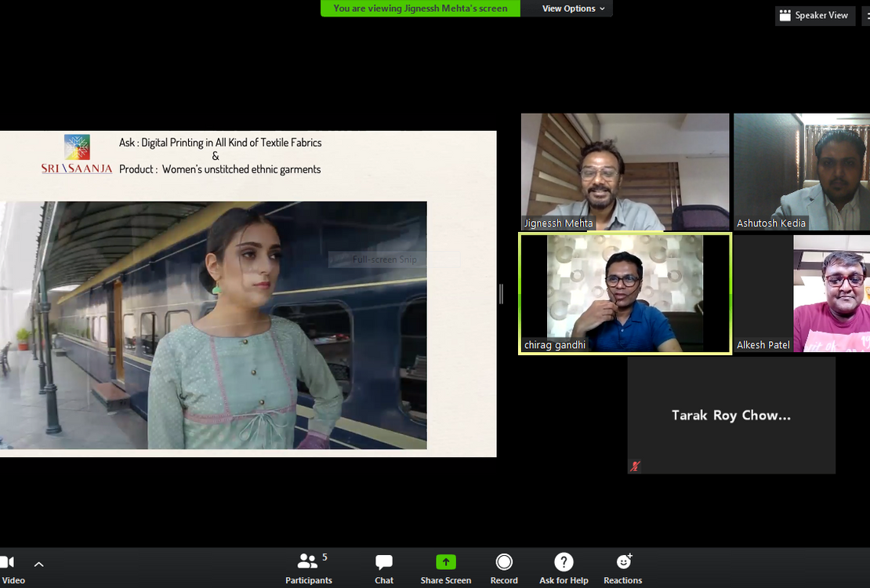Open video options arrow beside Video

pyautogui.click(x=38, y=564)
